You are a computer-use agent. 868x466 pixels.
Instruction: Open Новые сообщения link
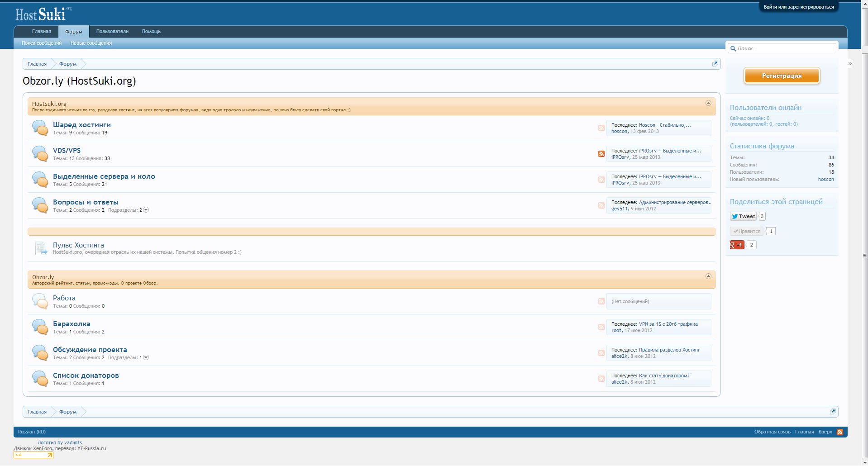91,43
